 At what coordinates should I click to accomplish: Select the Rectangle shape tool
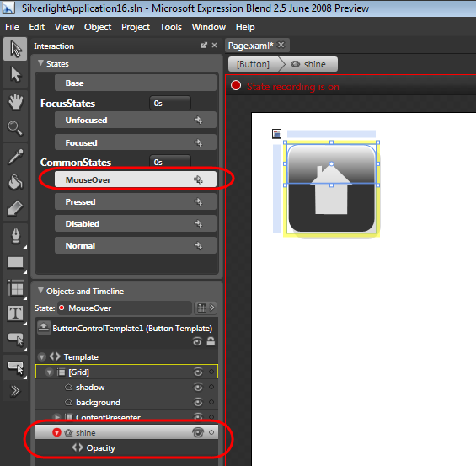point(15,262)
